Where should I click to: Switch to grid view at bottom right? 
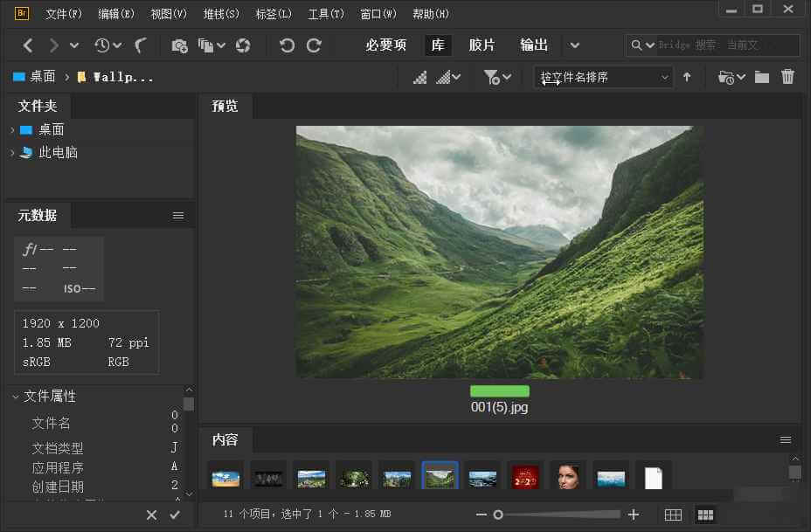pos(705,515)
